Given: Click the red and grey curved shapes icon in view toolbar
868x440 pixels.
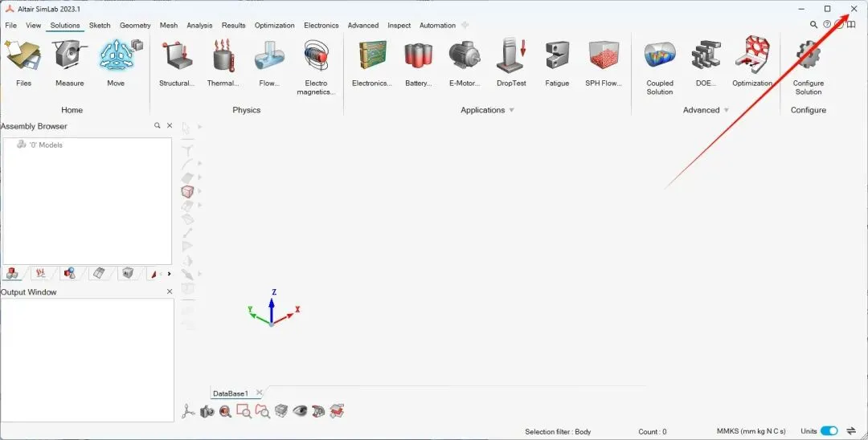Looking at the screenshot, I should (x=318, y=411).
